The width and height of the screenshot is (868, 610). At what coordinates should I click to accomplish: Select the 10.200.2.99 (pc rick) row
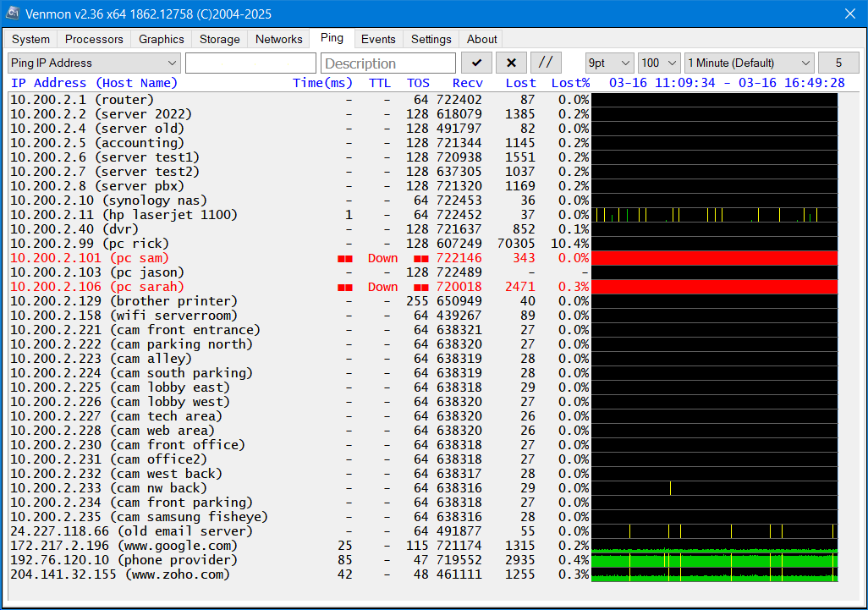point(424,244)
